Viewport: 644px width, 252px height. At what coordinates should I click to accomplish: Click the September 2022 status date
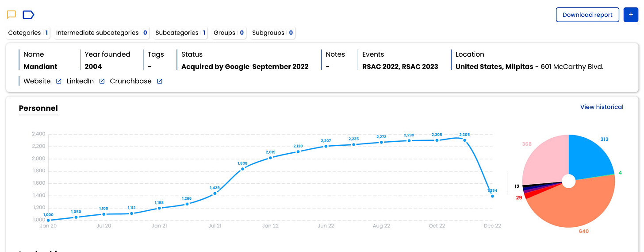(280, 66)
